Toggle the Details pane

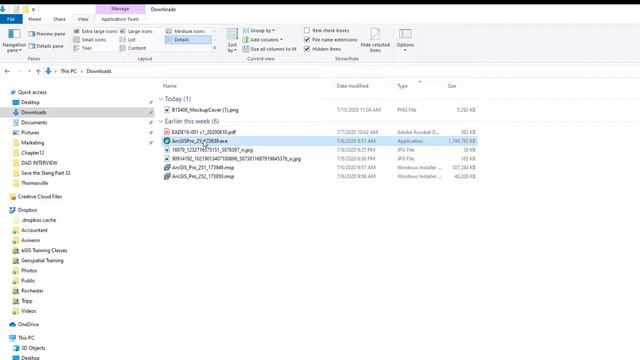[x=46, y=46]
